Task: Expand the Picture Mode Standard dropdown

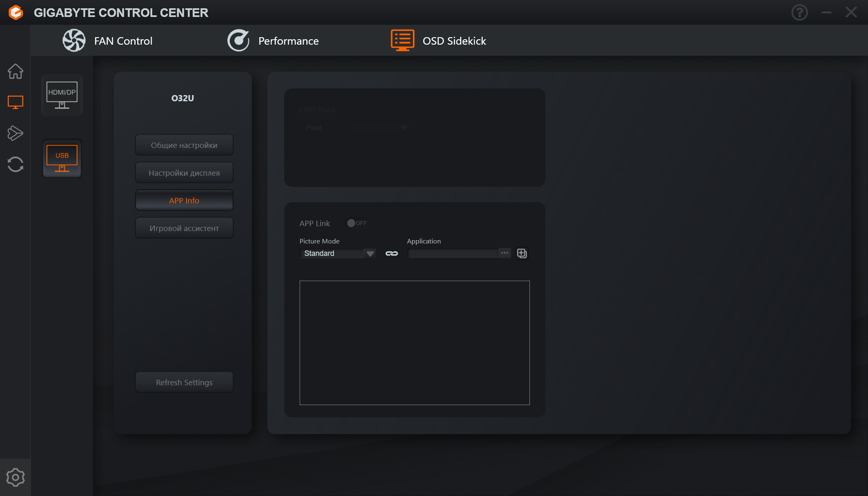Action: [x=338, y=253]
